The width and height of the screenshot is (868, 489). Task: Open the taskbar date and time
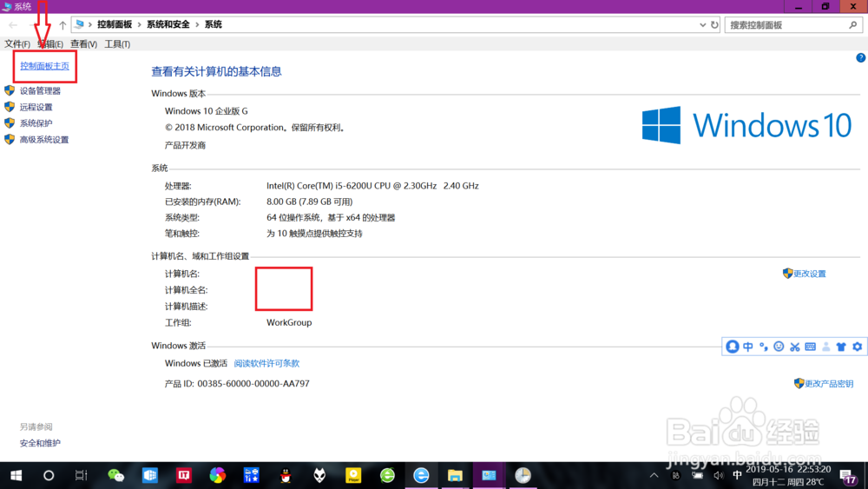(x=788, y=475)
